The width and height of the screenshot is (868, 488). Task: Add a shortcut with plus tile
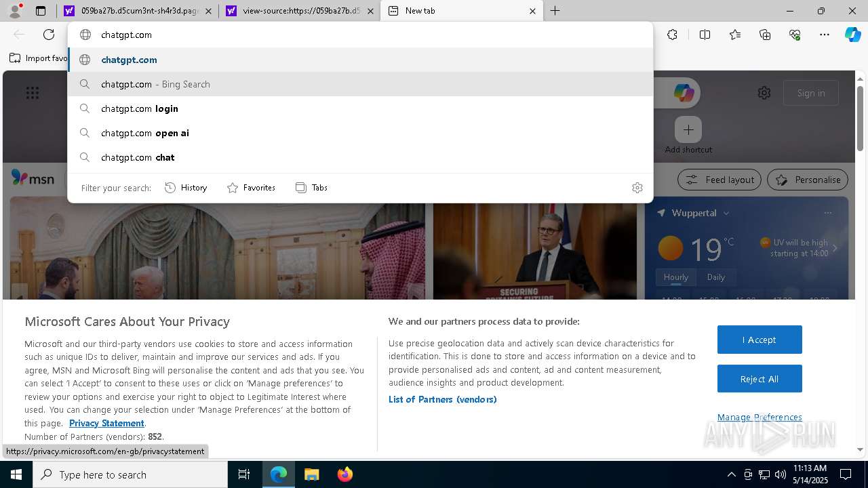[x=688, y=129]
